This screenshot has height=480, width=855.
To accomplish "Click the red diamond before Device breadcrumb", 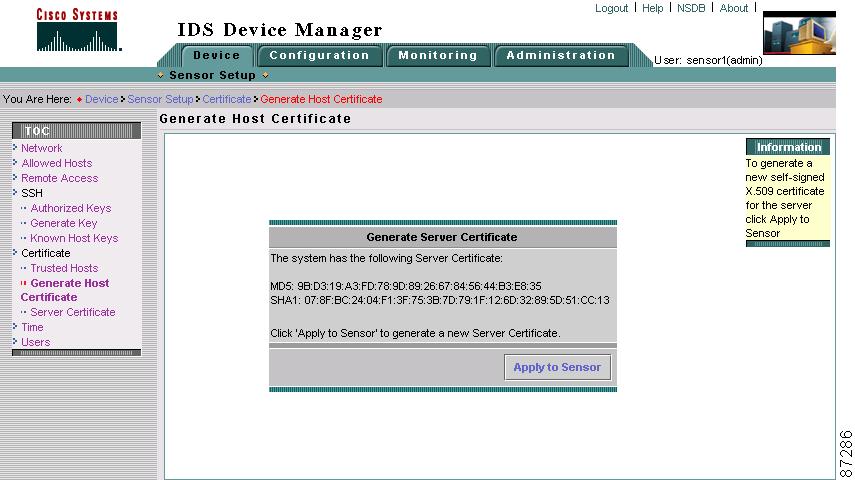I will [80, 100].
